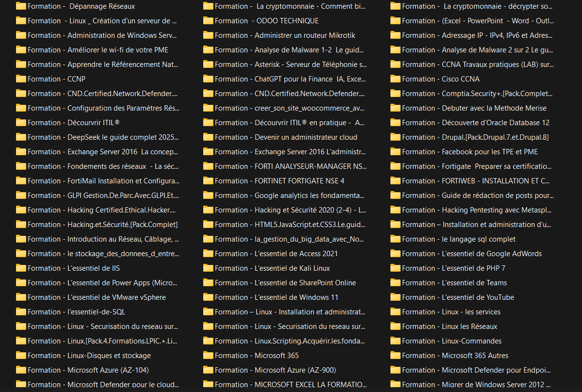Image resolution: width=582 pixels, height=392 pixels.
Task: Select the Microsoft Azure (AZ-104) folder icon
Action: [21, 370]
